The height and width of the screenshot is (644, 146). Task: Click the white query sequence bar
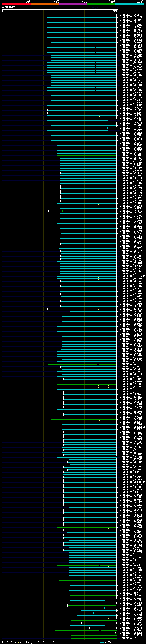point(60,9)
